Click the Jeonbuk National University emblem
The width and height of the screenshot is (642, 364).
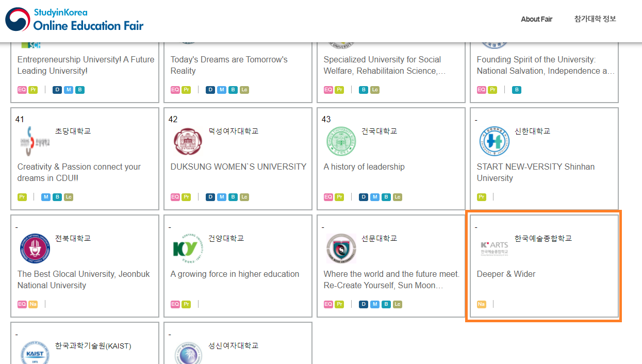[35, 249]
